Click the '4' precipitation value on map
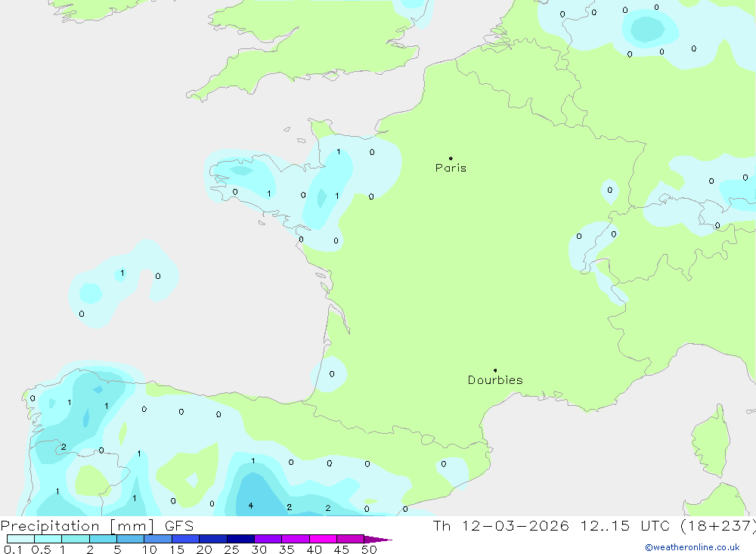756x554 pixels. tap(251, 506)
